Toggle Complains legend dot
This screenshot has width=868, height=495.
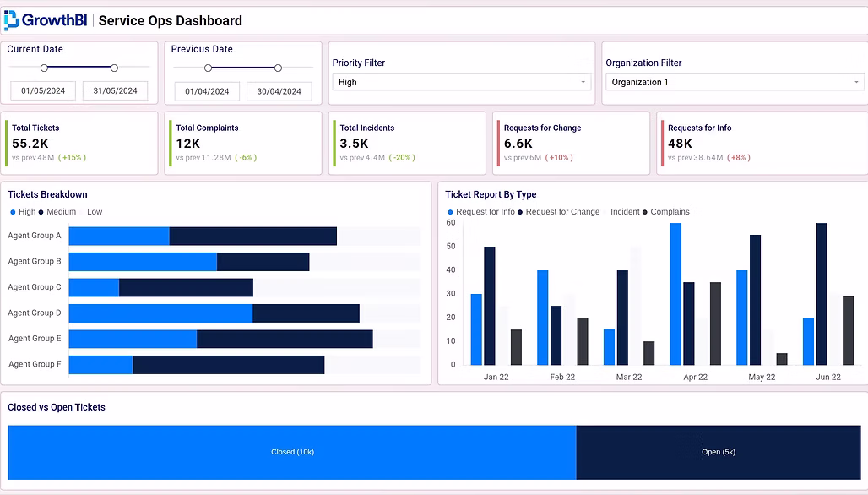click(x=644, y=212)
